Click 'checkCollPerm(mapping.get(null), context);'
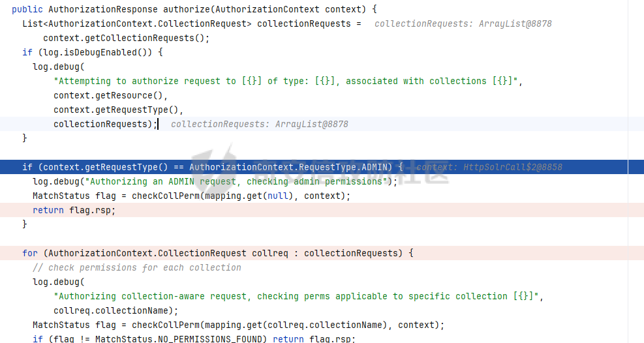Screen dimensions: 644x343 tap(241, 196)
